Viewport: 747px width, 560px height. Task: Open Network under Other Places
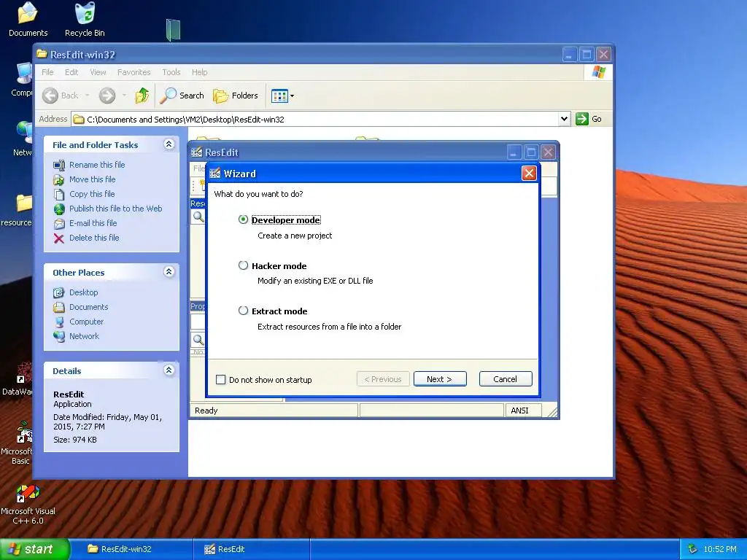pos(85,336)
